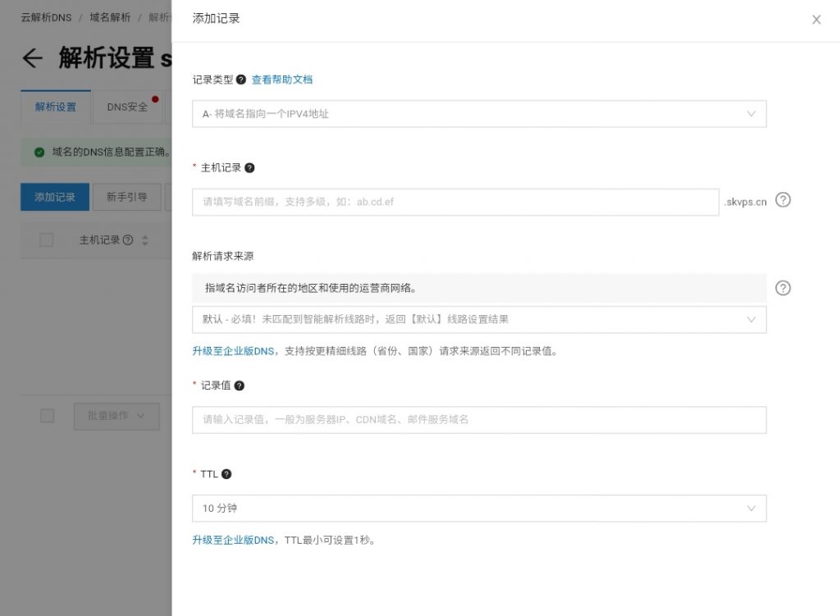Click the back arrow beside 解析设置

coord(32,57)
